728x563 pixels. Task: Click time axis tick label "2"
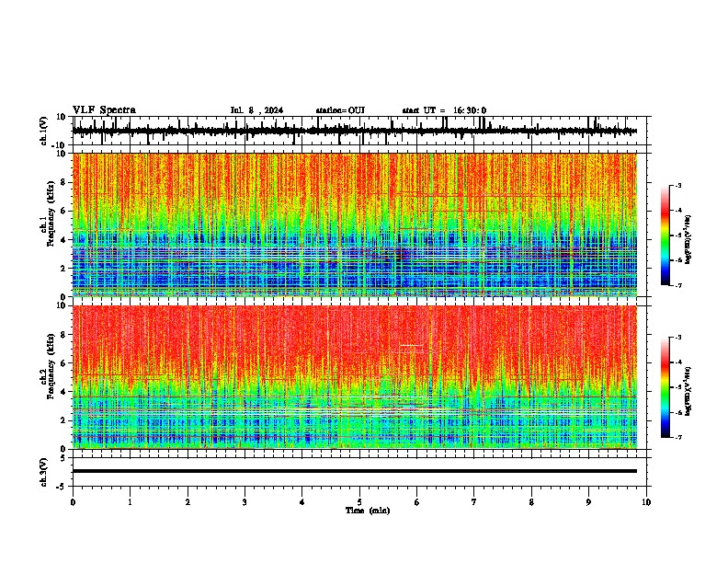(x=188, y=502)
